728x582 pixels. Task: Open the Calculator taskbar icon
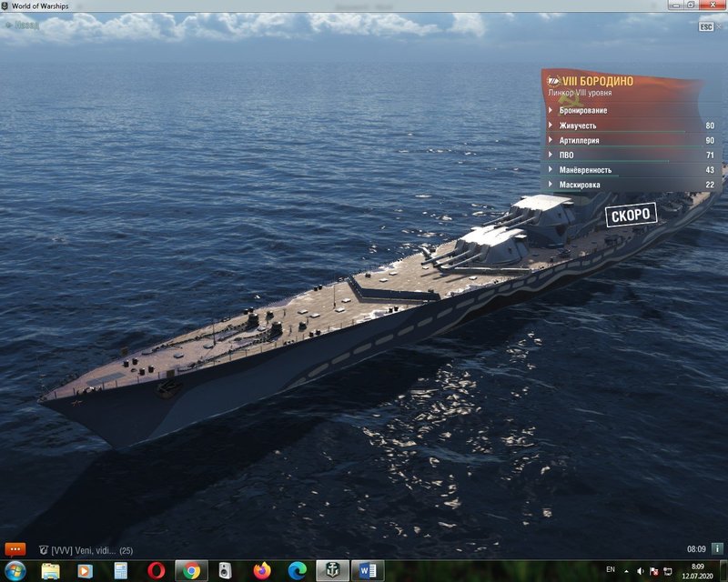[x=121, y=571]
